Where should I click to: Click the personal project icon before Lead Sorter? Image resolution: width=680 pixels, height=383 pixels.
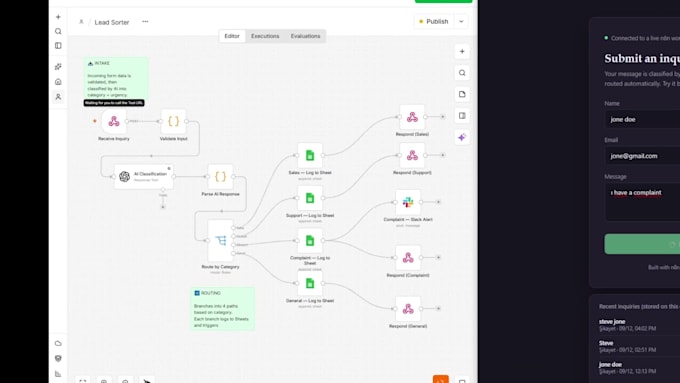click(x=81, y=22)
